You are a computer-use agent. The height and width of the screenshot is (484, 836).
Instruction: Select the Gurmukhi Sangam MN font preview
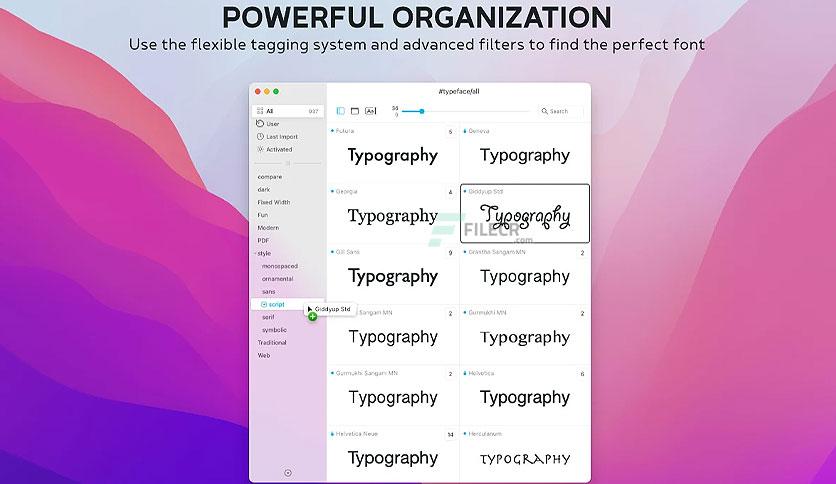pos(393,397)
